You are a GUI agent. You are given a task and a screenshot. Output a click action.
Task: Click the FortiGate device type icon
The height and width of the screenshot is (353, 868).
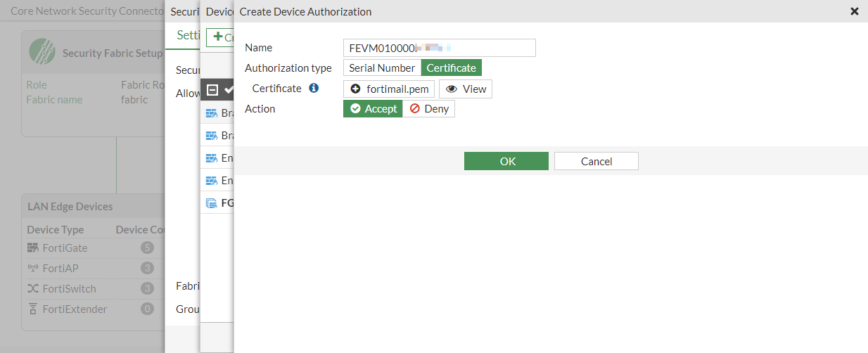pyautogui.click(x=33, y=248)
